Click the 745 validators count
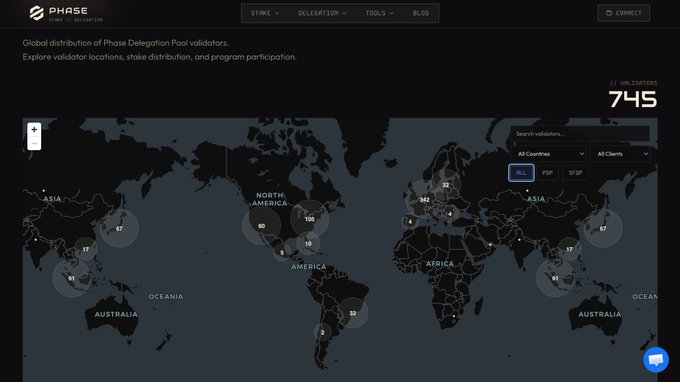Viewport: 680px width, 382px height. pyautogui.click(x=633, y=99)
